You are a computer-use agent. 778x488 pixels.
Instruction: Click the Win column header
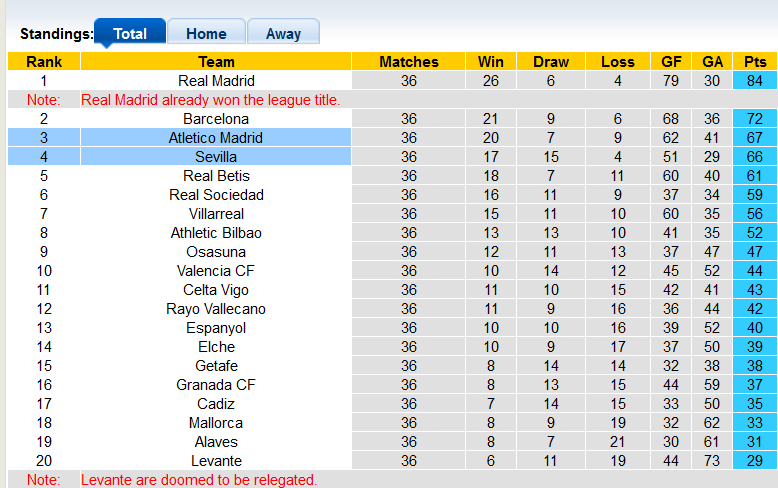click(491, 62)
